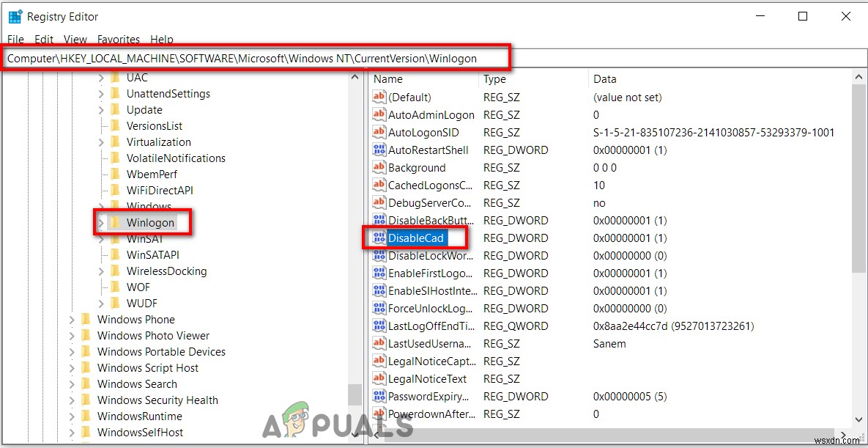Click the DWORD icon beside PasswordExpiryWarning
The image size is (868, 448).
point(379,396)
